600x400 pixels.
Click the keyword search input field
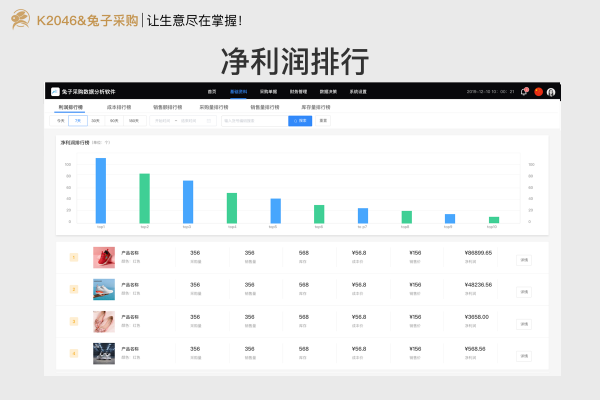(253, 120)
